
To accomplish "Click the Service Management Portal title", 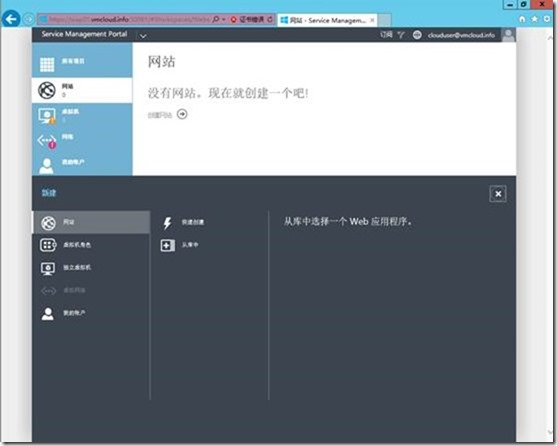I will 84,34.
